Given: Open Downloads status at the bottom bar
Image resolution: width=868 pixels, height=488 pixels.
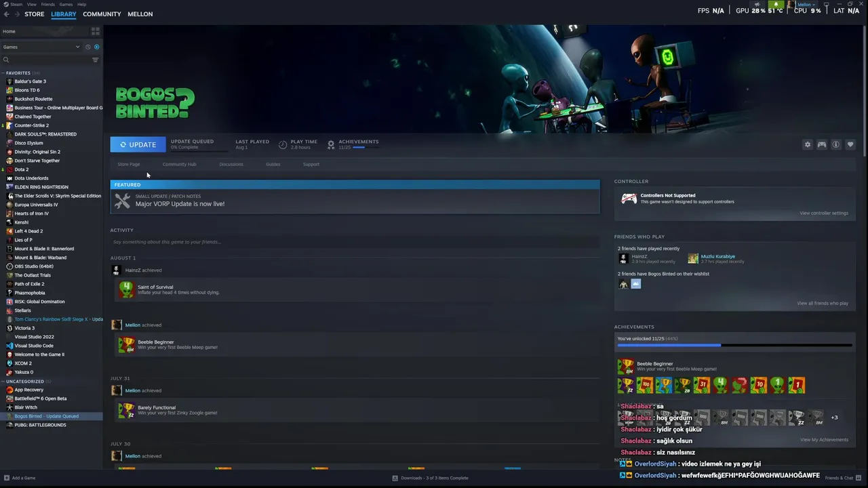Looking at the screenshot, I should click(431, 478).
